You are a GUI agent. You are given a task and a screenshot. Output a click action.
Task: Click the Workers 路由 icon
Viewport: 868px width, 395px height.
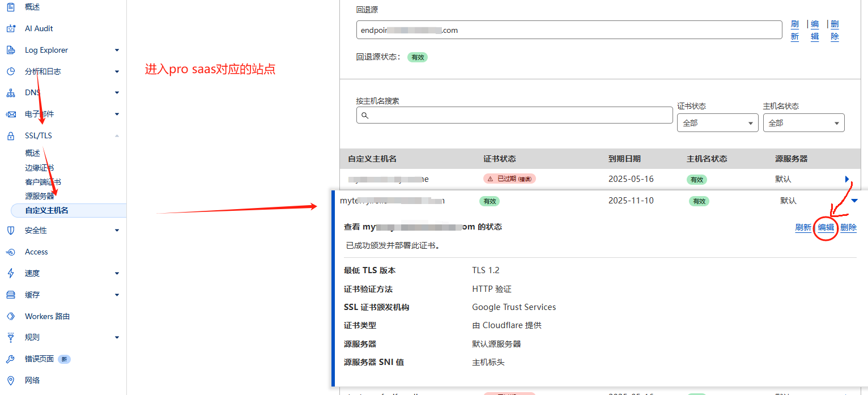(10, 316)
